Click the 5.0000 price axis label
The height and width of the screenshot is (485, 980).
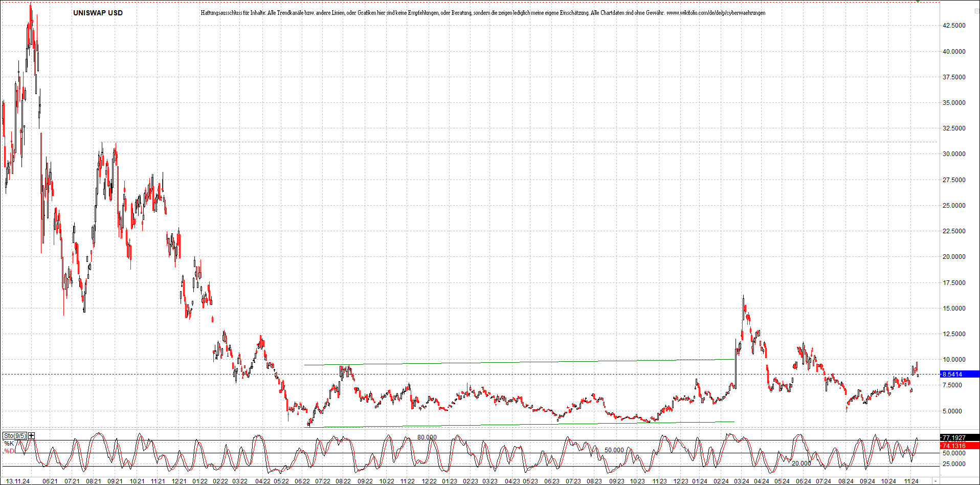pyautogui.click(x=954, y=411)
